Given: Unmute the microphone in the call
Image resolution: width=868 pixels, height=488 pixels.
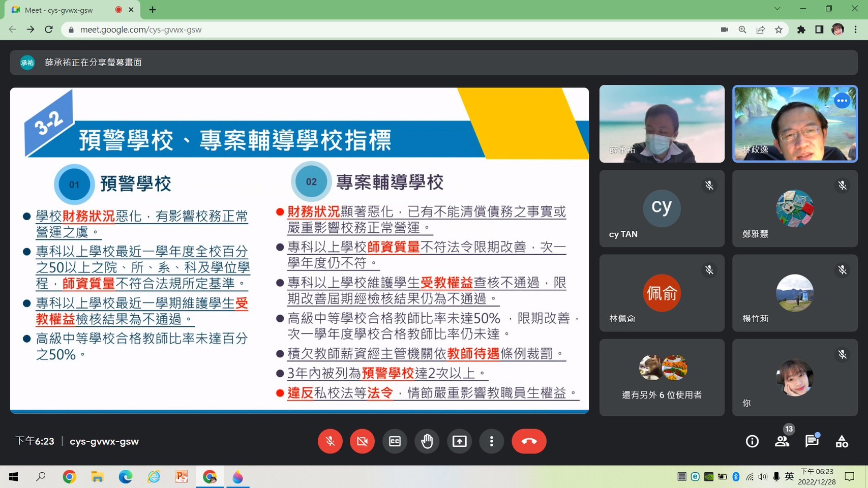Looking at the screenshot, I should tap(330, 441).
